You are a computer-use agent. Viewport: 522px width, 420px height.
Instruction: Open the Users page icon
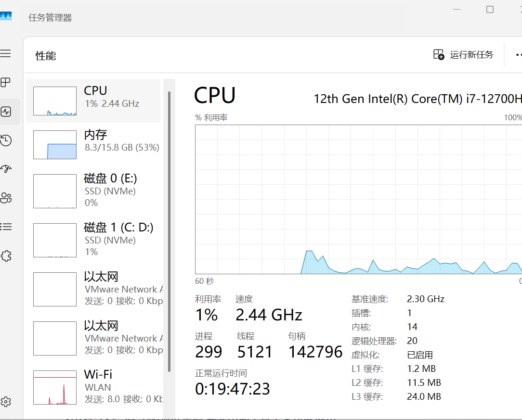click(x=6, y=198)
